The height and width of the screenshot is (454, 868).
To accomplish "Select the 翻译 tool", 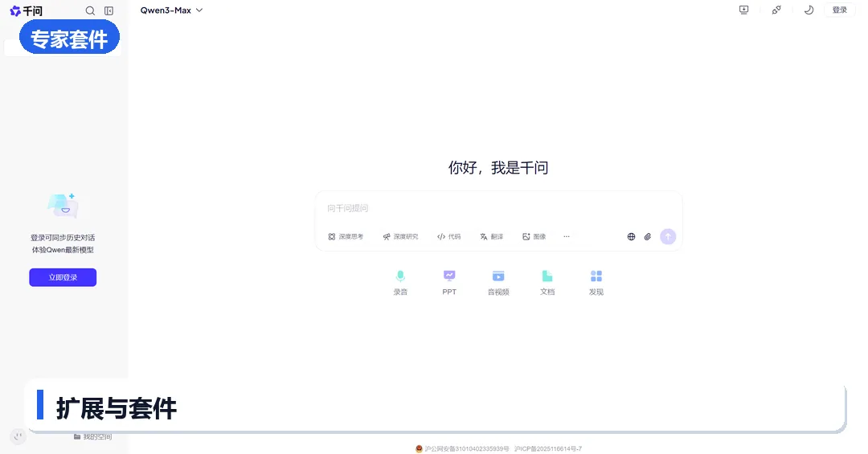I will (x=492, y=236).
